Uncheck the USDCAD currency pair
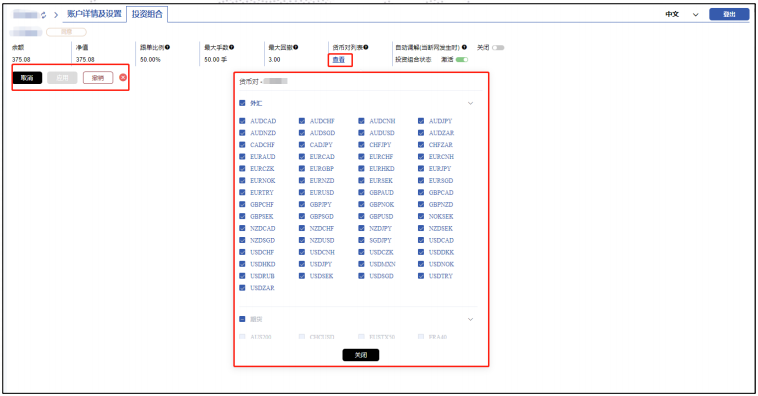The image size is (758, 396). coord(421,240)
